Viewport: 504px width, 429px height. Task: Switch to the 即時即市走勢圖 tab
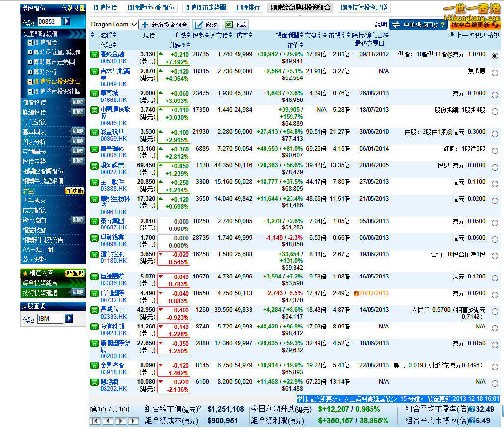click(206, 8)
